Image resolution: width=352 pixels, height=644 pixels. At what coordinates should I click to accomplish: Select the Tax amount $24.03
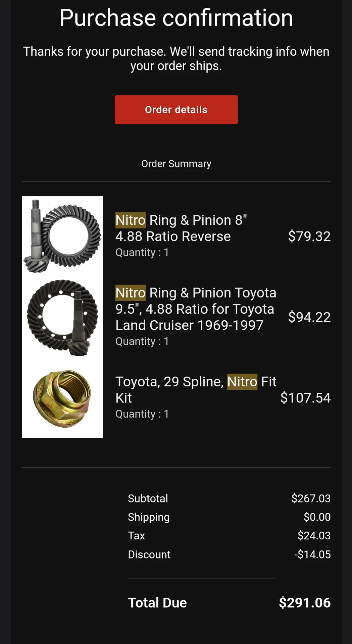pyautogui.click(x=314, y=536)
